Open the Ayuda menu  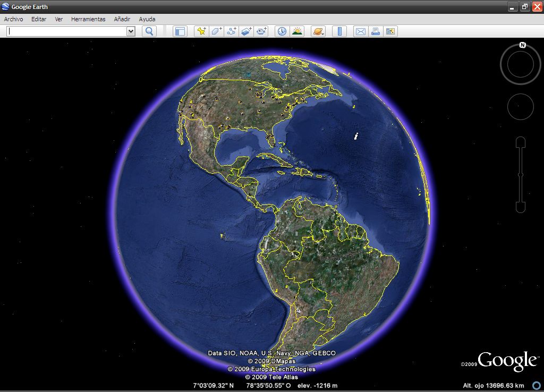[147, 20]
